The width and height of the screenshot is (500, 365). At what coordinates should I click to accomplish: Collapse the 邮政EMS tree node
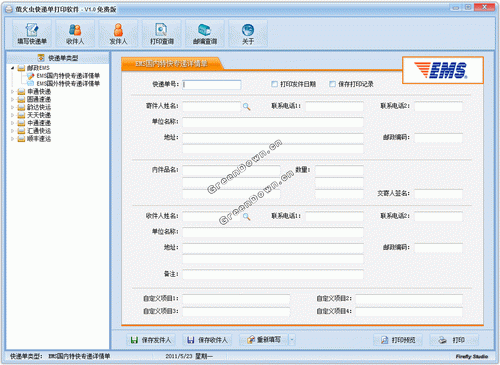pyautogui.click(x=13, y=68)
